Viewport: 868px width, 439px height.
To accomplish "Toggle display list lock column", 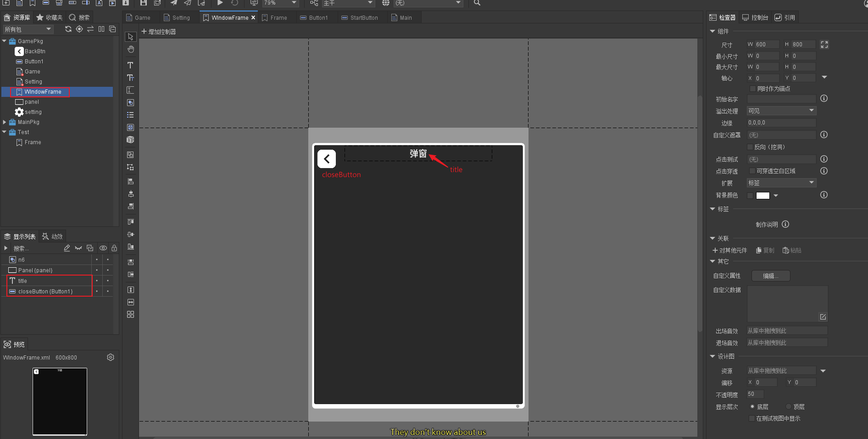I will point(114,248).
